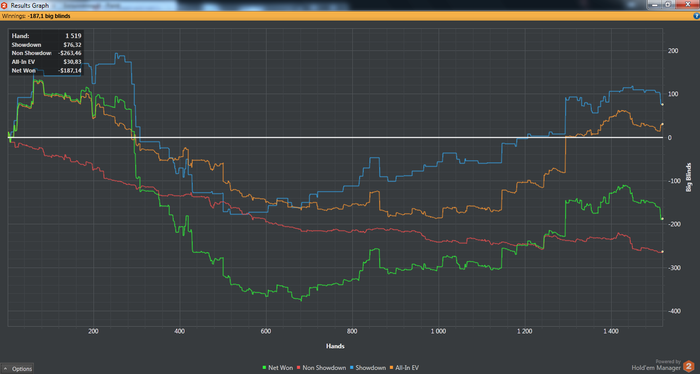Image resolution: width=700 pixels, height=374 pixels.
Task: Click the Hand 1 519 value in tooltip
Action: coord(73,36)
